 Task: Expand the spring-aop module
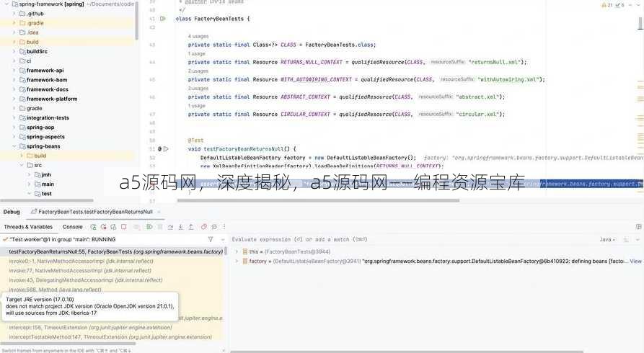coord(14,128)
